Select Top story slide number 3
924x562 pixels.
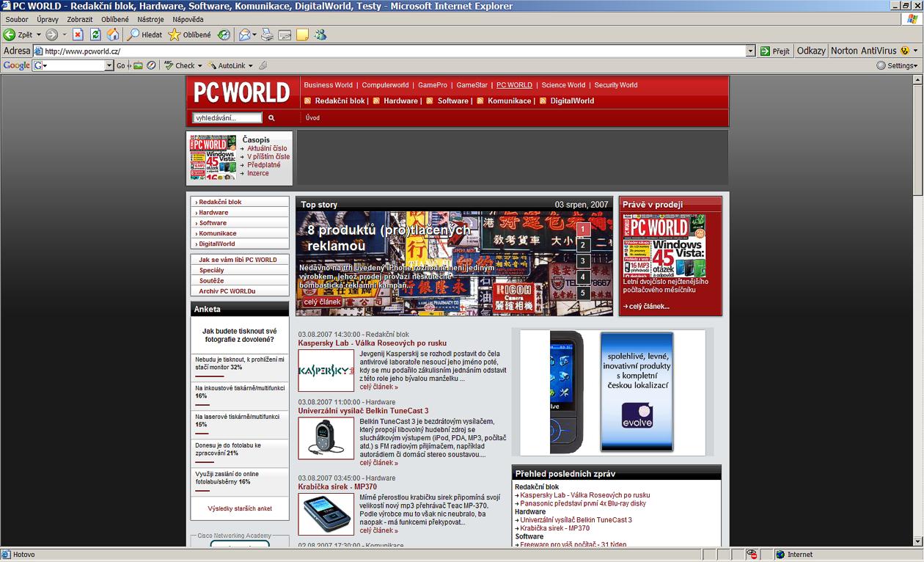583,261
